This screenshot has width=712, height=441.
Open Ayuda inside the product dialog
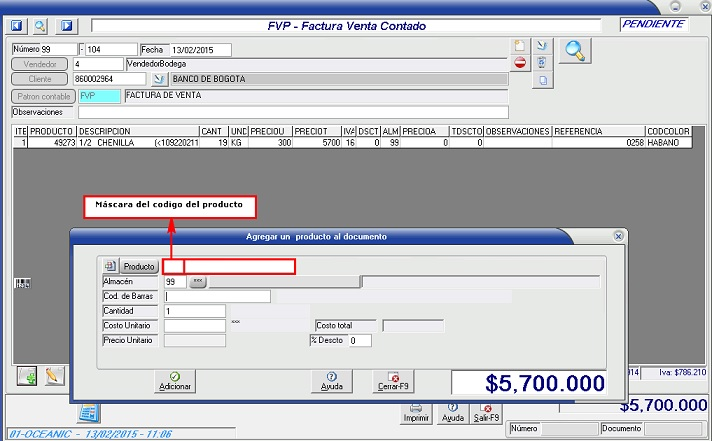(331, 380)
